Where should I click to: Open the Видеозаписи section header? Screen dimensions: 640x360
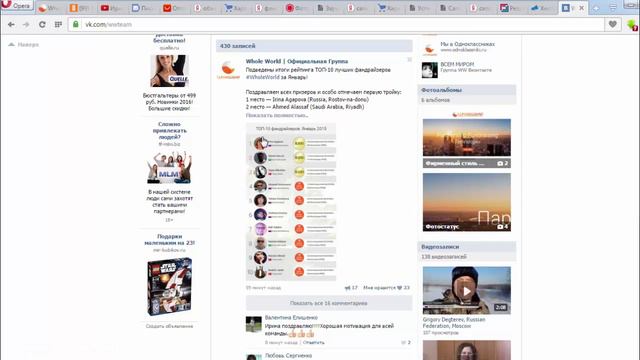click(x=467, y=247)
